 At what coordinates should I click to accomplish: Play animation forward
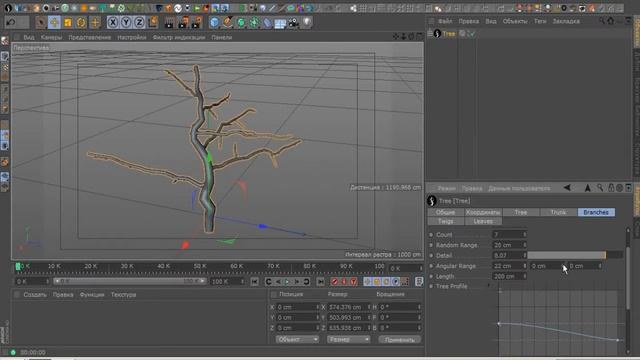pyautogui.click(x=287, y=282)
